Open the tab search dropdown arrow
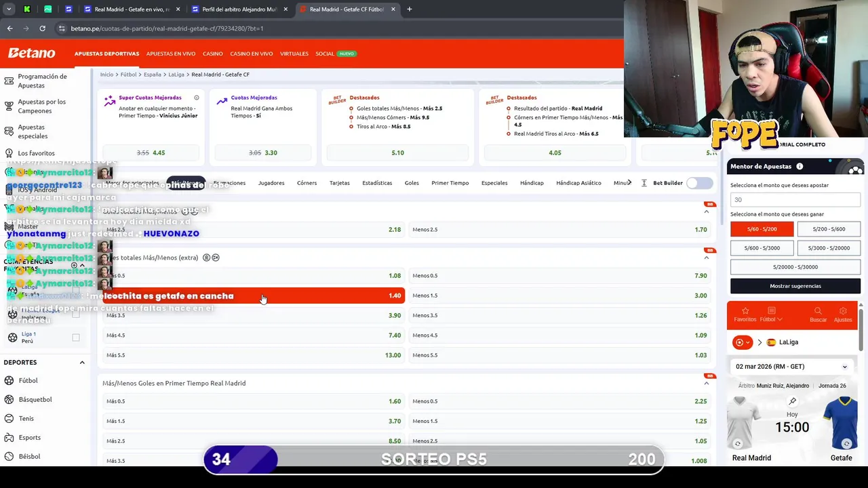 click(9, 9)
